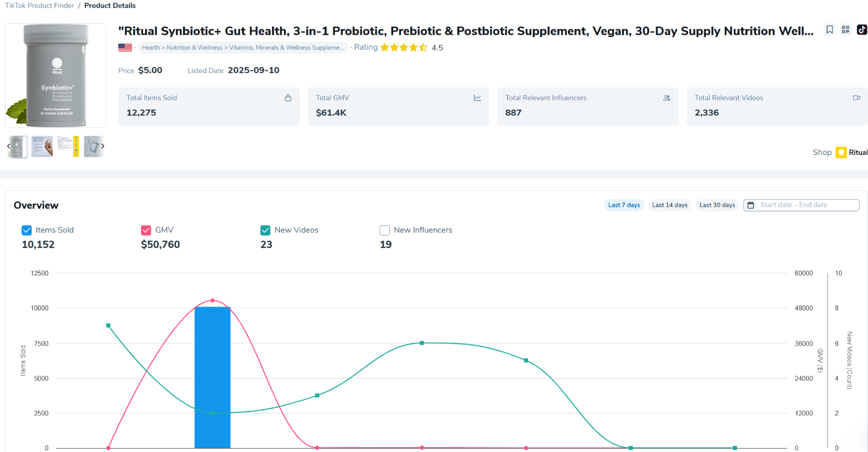Open the TikTok logo icon
Screen dimensions: 868x452
coord(862,30)
